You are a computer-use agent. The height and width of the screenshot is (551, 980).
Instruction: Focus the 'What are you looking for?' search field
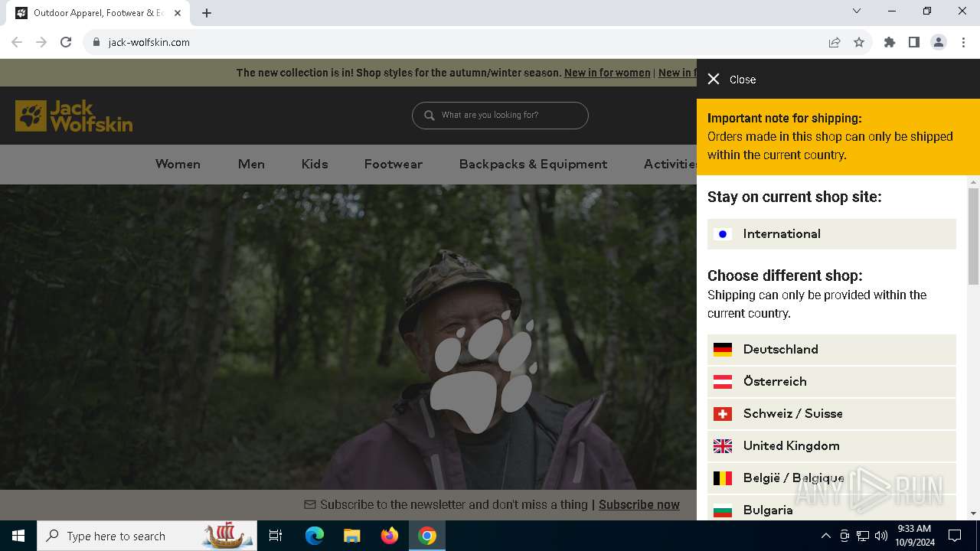coord(500,116)
